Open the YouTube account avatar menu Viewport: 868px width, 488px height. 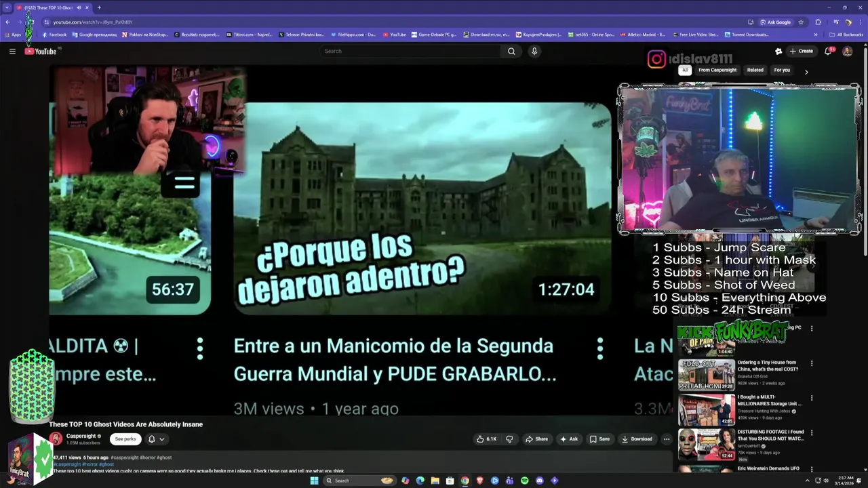847,52
